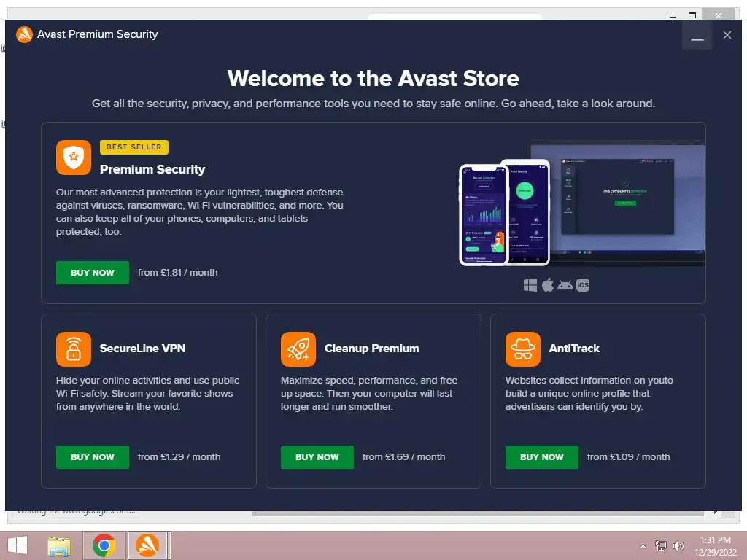This screenshot has width=747, height=560.
Task: Buy AntiTrack now
Action: coord(542,457)
